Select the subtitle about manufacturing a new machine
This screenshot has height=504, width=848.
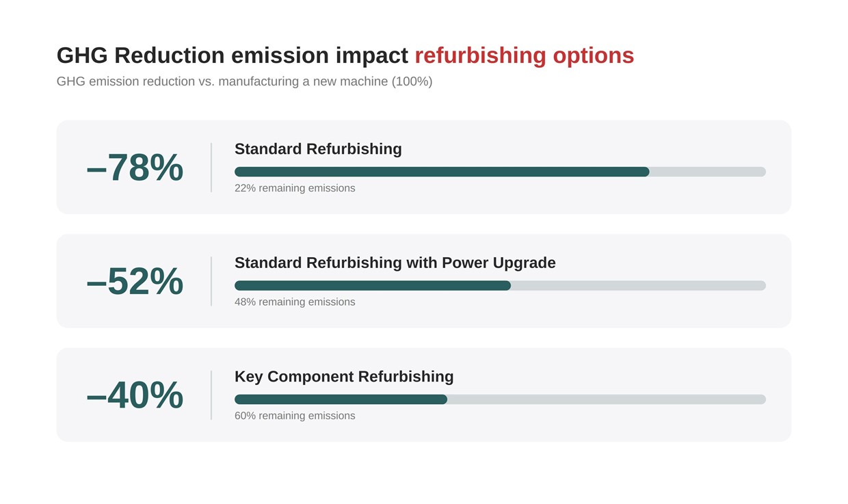tap(244, 81)
